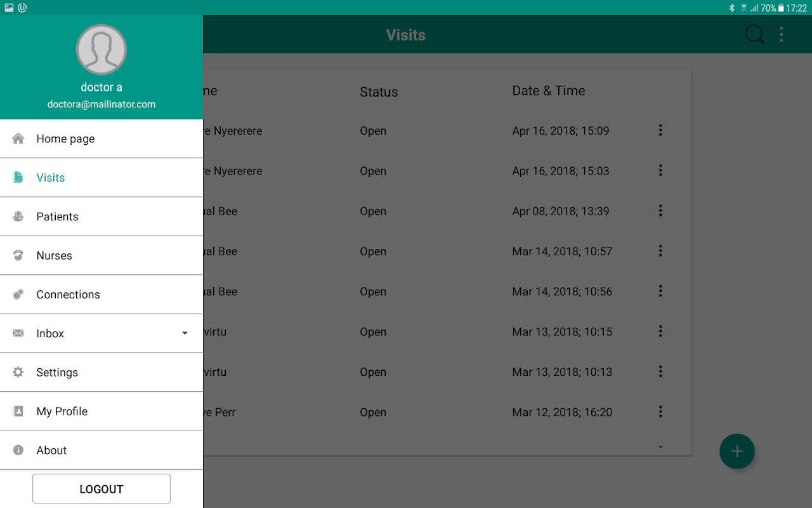Click the Inbox envelope icon
This screenshot has width=812, height=508.
(x=18, y=333)
